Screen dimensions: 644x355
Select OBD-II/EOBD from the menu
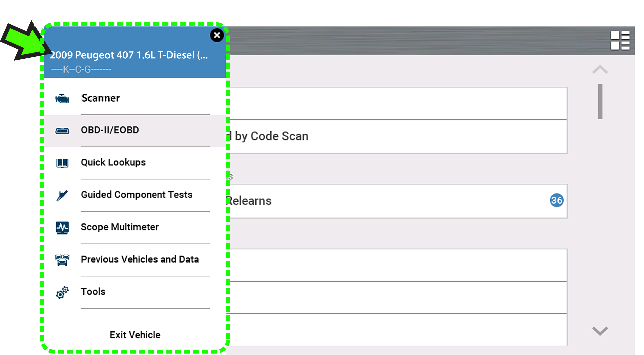(x=110, y=130)
